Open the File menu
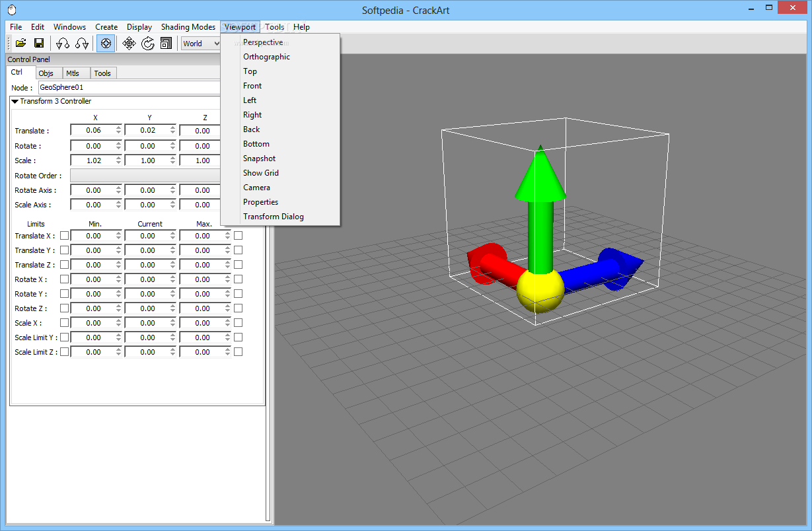Viewport: 812px width, 531px height. click(16, 27)
